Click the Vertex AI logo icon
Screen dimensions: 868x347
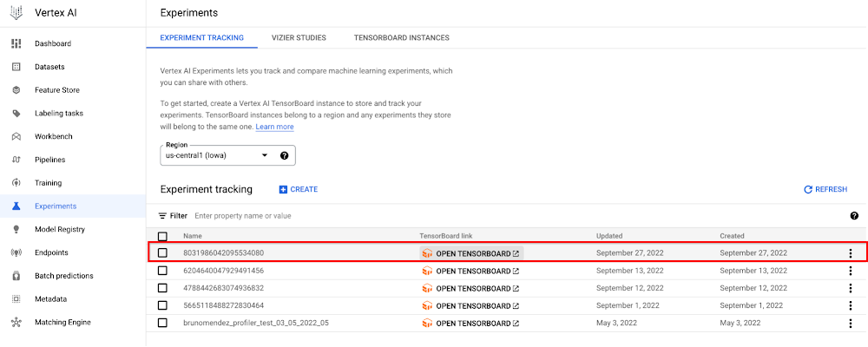coord(16,13)
